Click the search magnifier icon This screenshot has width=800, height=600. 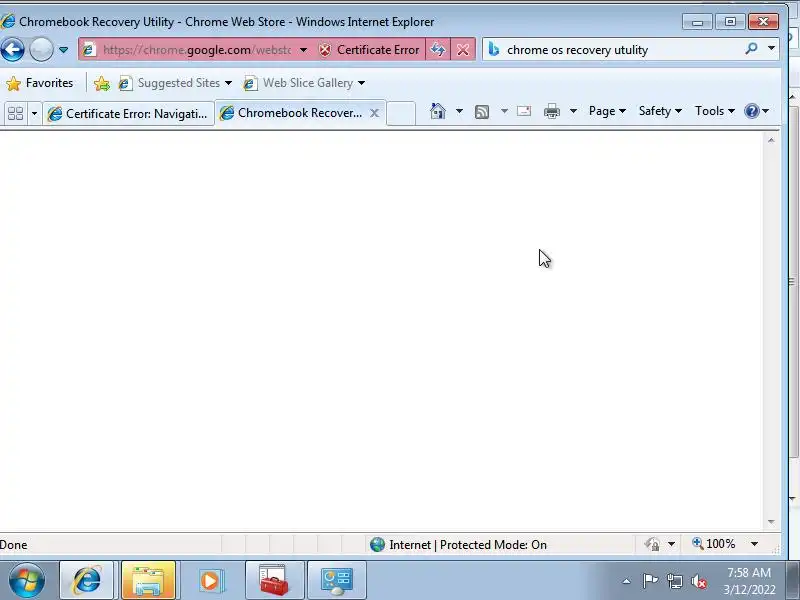click(751, 49)
